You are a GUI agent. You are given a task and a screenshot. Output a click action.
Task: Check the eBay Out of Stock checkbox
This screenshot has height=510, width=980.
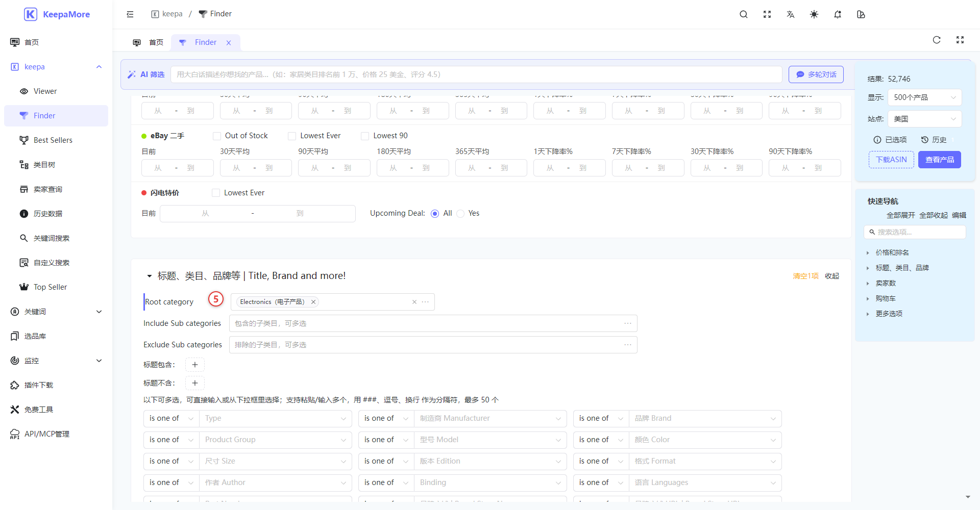pyautogui.click(x=217, y=136)
